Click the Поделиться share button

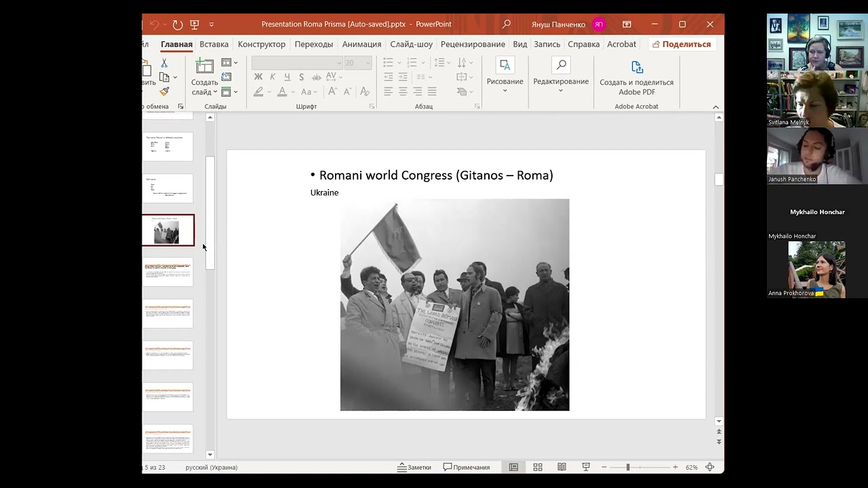[682, 44]
